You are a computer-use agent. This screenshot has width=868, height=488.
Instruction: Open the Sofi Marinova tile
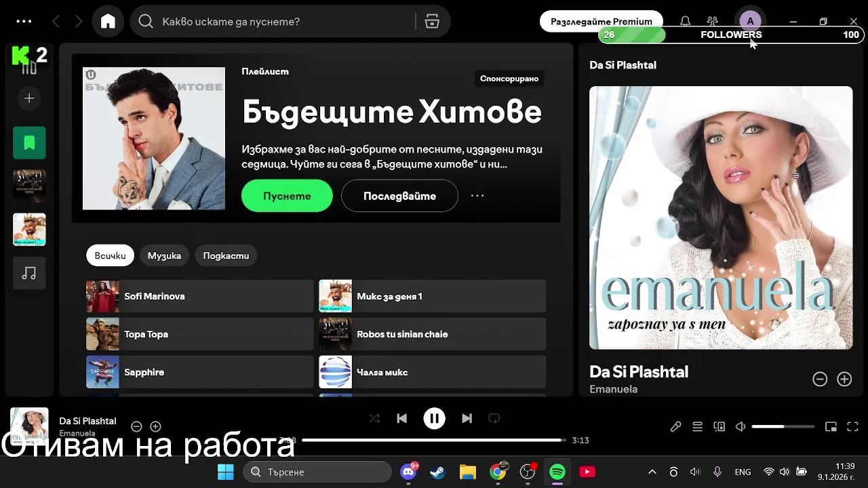tap(199, 296)
